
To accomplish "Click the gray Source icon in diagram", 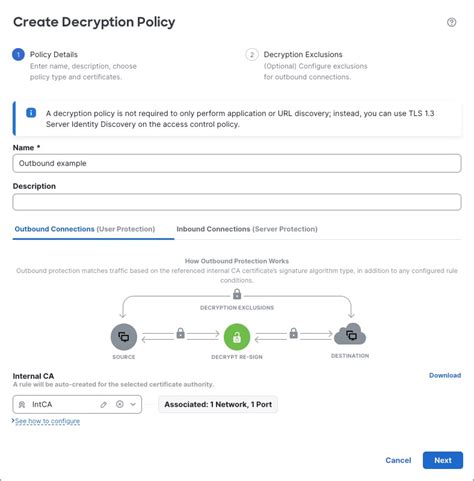I will point(124,337).
